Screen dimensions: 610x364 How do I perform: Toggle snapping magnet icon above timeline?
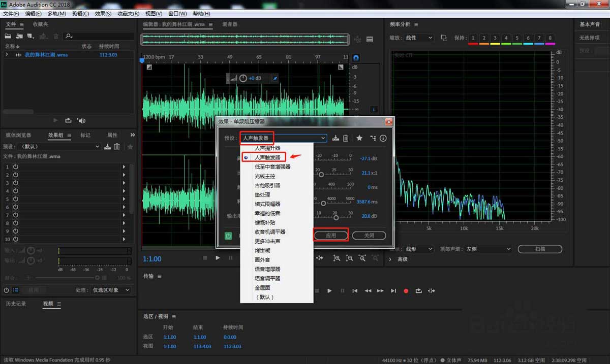[x=356, y=58]
